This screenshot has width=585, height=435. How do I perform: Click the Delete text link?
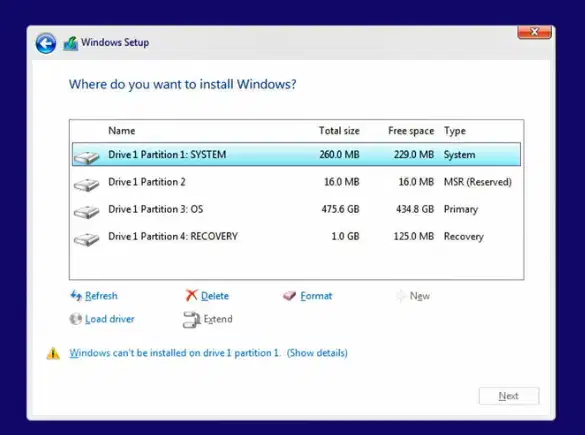(x=215, y=296)
